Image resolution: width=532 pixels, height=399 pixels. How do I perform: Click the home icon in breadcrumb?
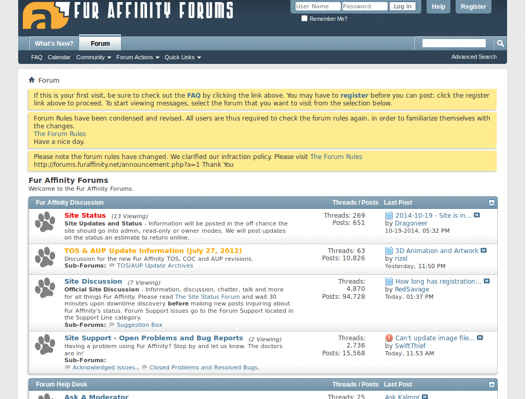32,79
